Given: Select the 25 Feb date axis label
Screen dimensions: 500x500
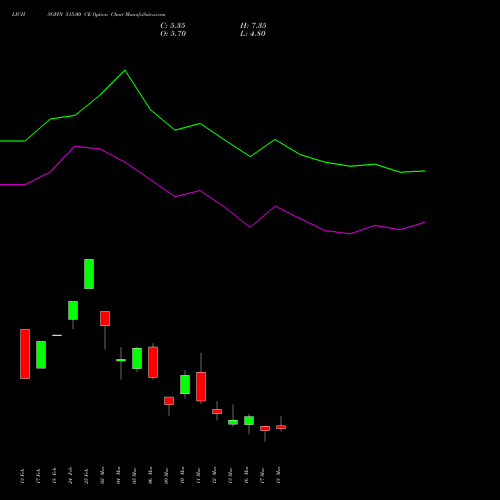Looking at the screenshot, I should click(86, 475).
